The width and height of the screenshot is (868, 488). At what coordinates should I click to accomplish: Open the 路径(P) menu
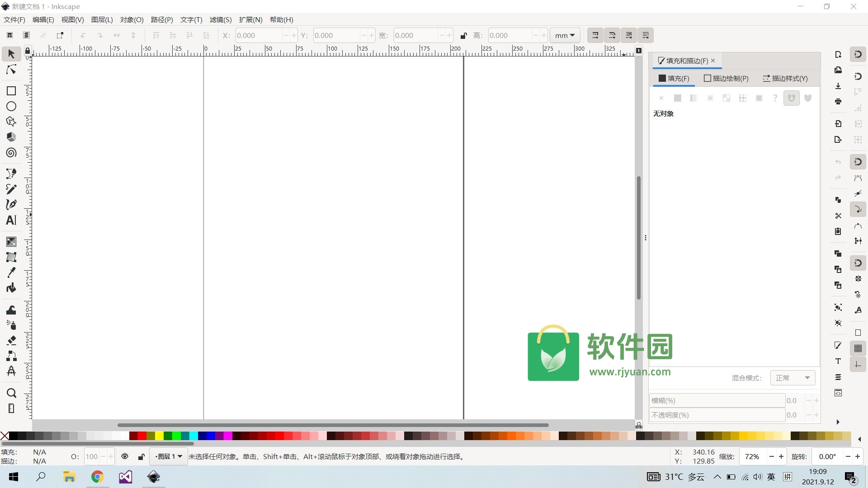click(162, 20)
